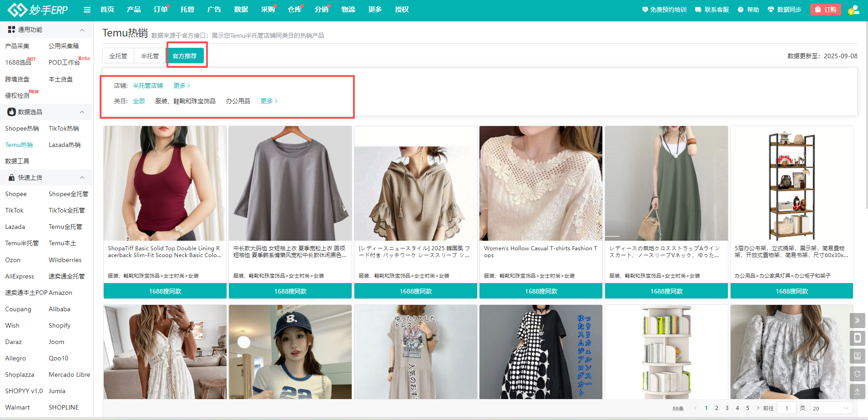Open the 帮助 help icon

748,10
